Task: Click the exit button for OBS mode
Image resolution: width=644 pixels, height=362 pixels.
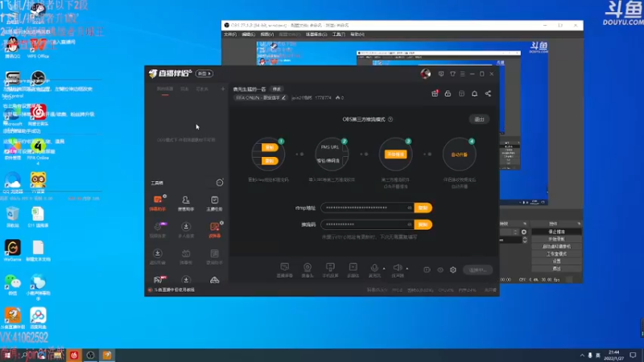Action: [x=479, y=119]
